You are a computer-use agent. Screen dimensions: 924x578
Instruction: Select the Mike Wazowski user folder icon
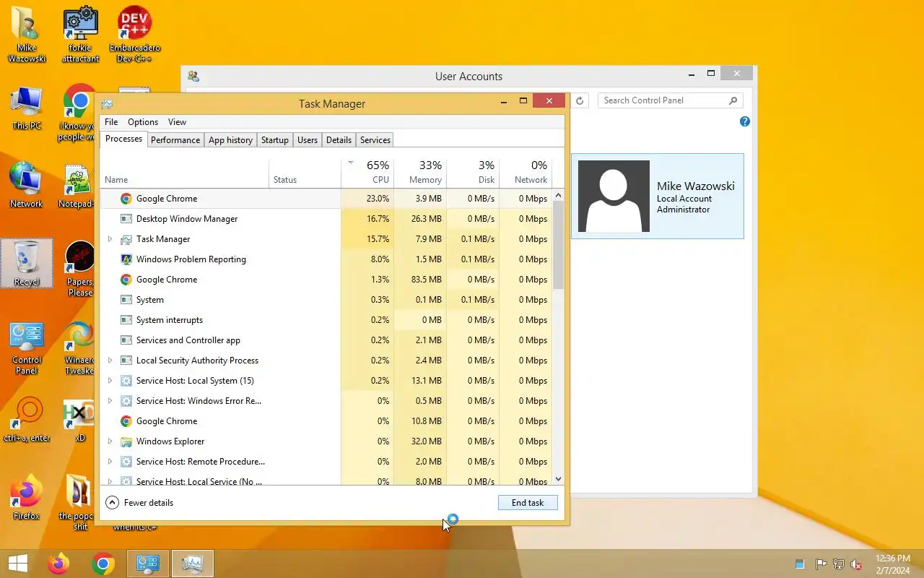coord(27,34)
